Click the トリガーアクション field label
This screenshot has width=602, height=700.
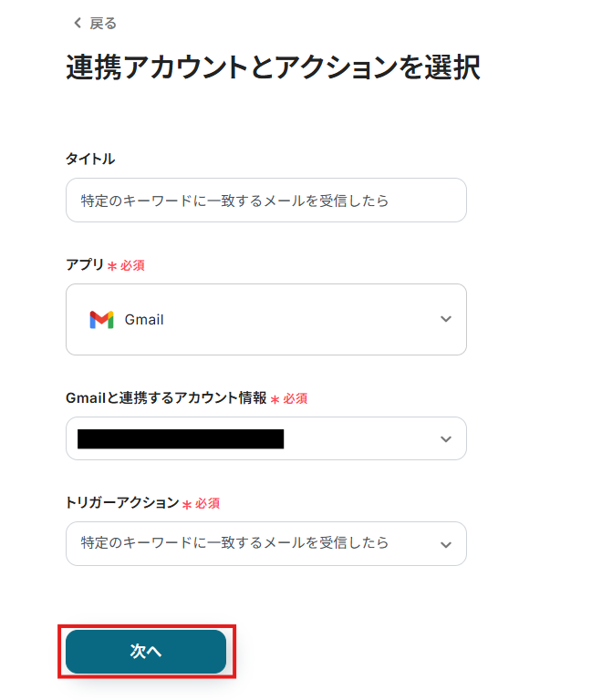pyautogui.click(x=122, y=502)
